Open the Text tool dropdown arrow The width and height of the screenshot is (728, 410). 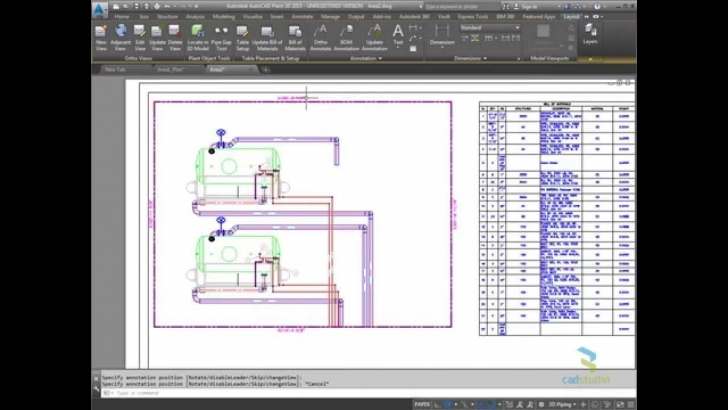pos(398,48)
